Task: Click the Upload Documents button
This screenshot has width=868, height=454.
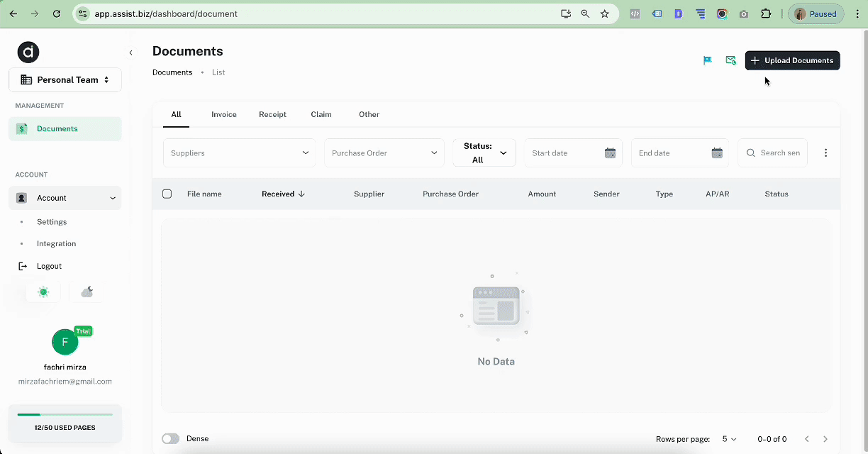Action: 792,60
